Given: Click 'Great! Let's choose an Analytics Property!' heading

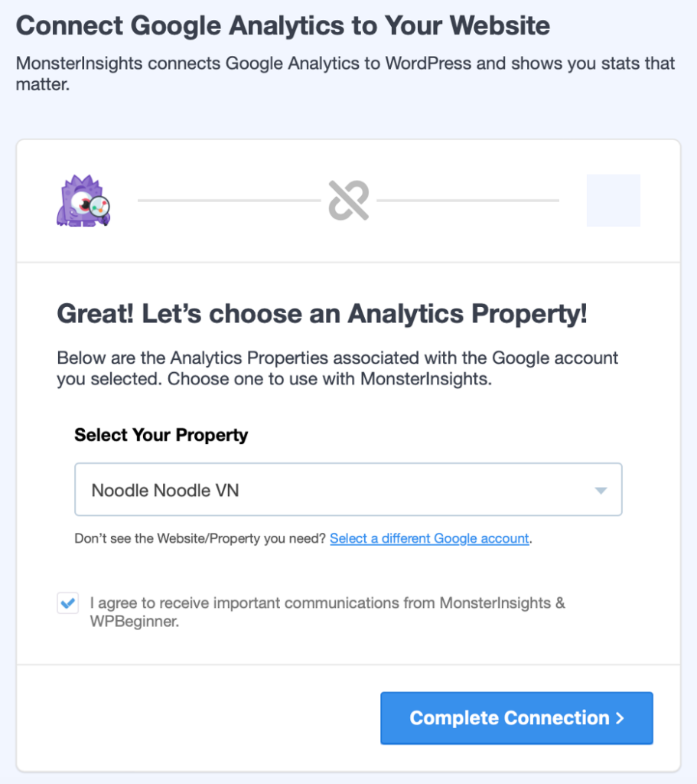Looking at the screenshot, I should click(322, 314).
